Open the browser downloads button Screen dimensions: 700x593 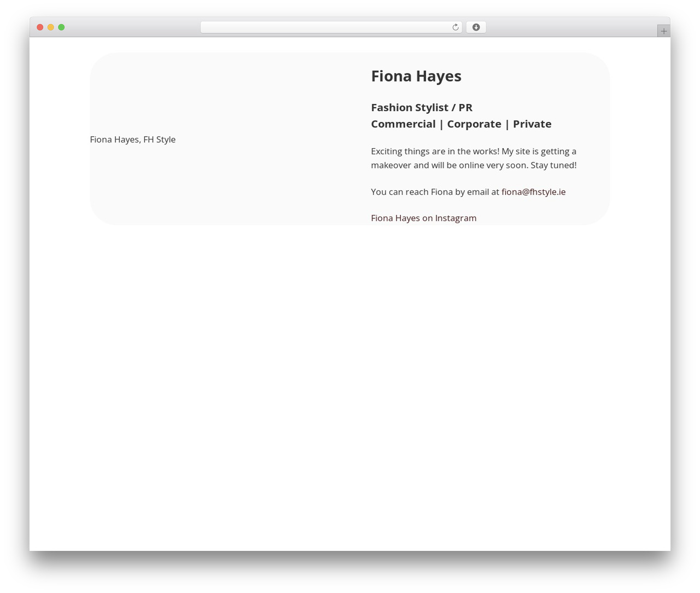coord(476,27)
